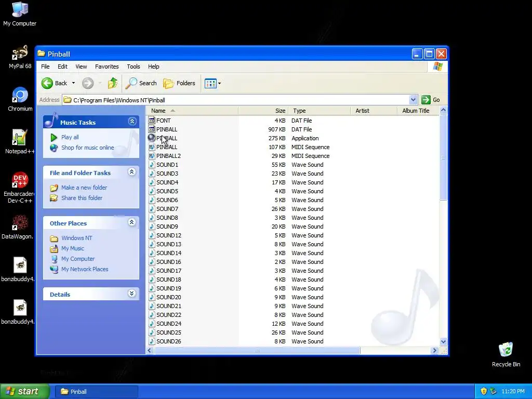Viewport: 532px width, 399px height.
Task: Click the vertical scrollbar down arrow
Action: click(443, 342)
